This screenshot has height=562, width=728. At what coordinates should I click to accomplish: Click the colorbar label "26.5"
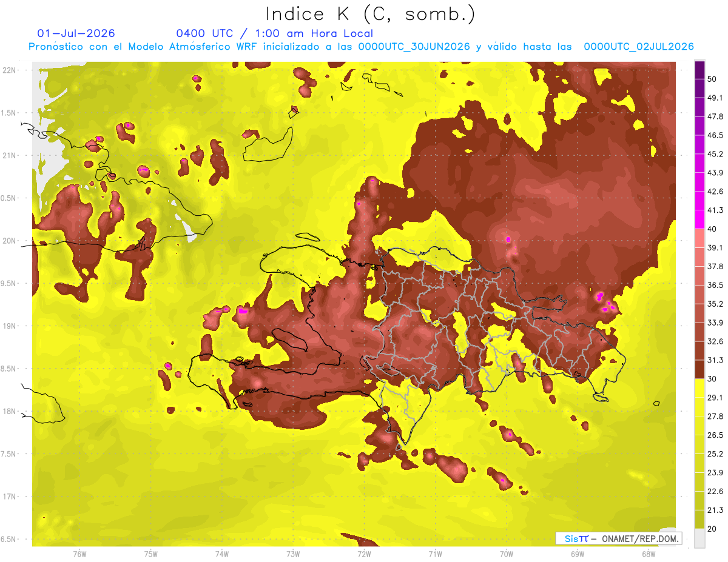coord(715,435)
